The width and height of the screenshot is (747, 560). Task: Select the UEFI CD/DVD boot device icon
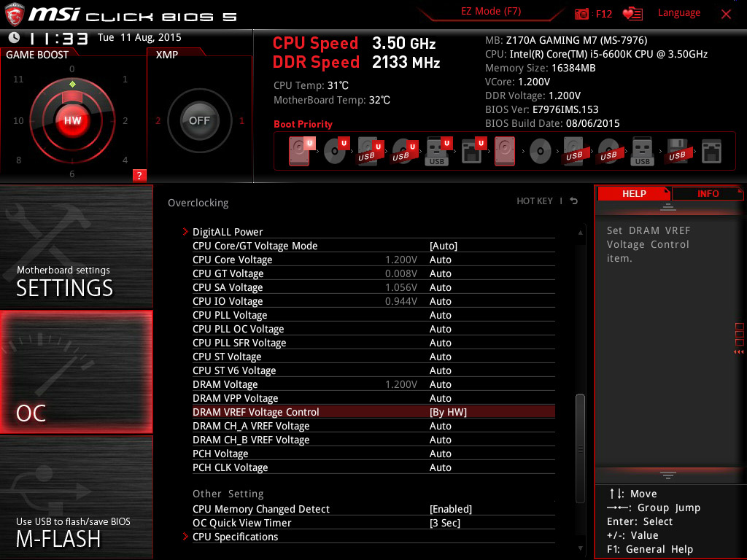coord(336,152)
